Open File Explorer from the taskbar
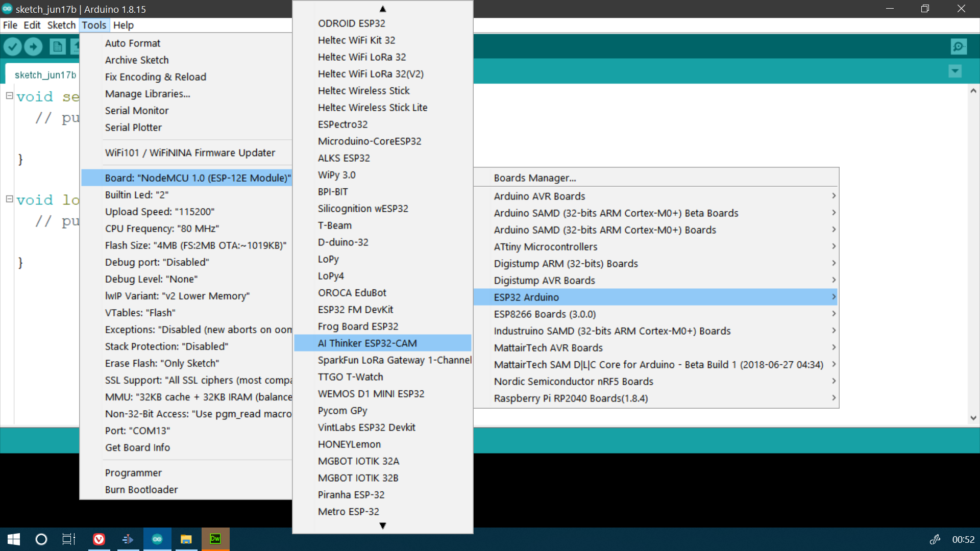The height and width of the screenshot is (551, 980). point(186,539)
